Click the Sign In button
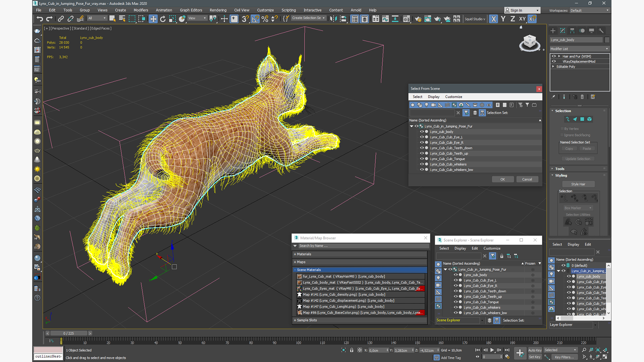The width and height of the screenshot is (644, 362). pyautogui.click(x=522, y=10)
